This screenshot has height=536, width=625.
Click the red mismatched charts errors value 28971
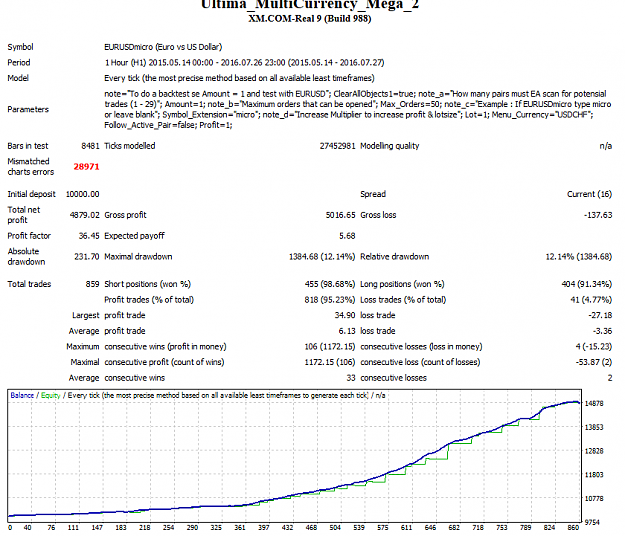click(x=86, y=167)
